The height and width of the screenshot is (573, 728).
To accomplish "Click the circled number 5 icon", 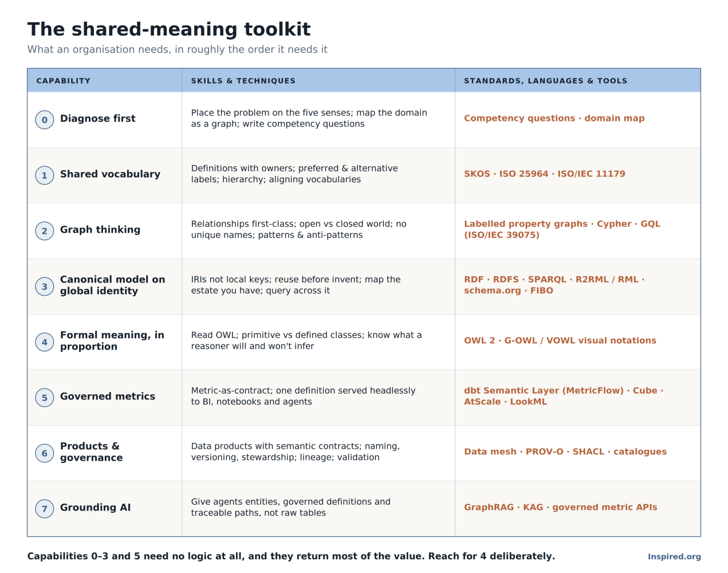I will coord(45,398).
